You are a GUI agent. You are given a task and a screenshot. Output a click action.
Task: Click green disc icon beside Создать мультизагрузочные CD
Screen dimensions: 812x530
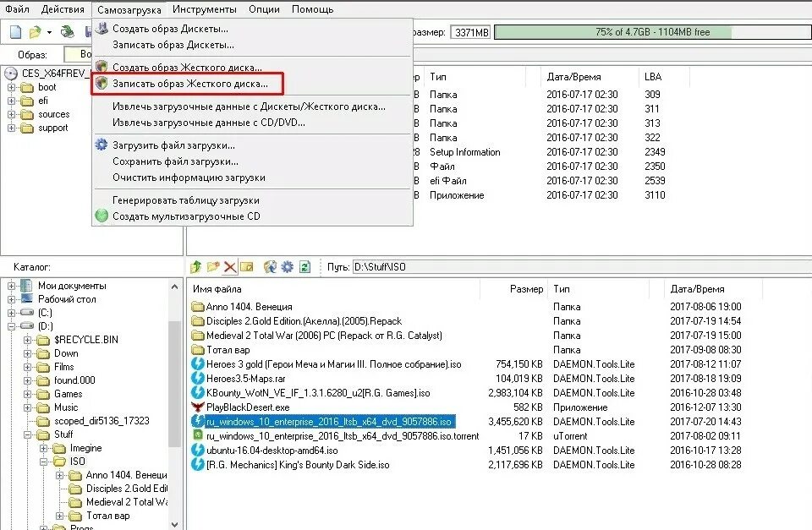point(102,216)
